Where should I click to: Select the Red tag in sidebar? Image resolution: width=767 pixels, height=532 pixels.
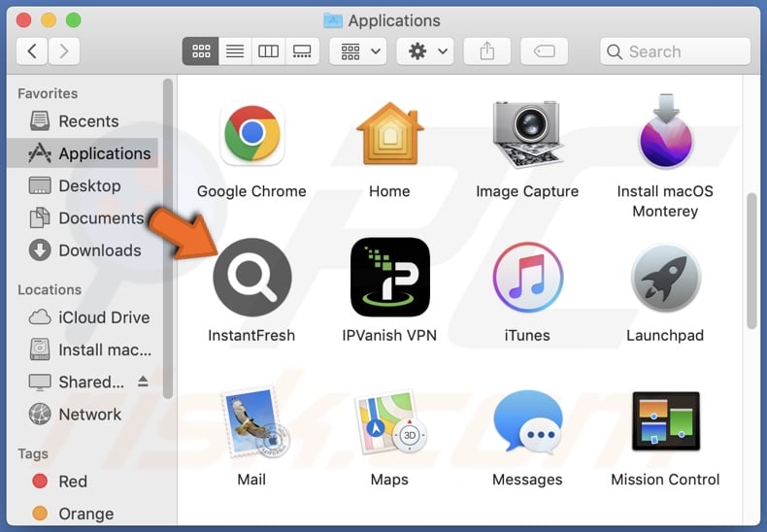click(83, 482)
